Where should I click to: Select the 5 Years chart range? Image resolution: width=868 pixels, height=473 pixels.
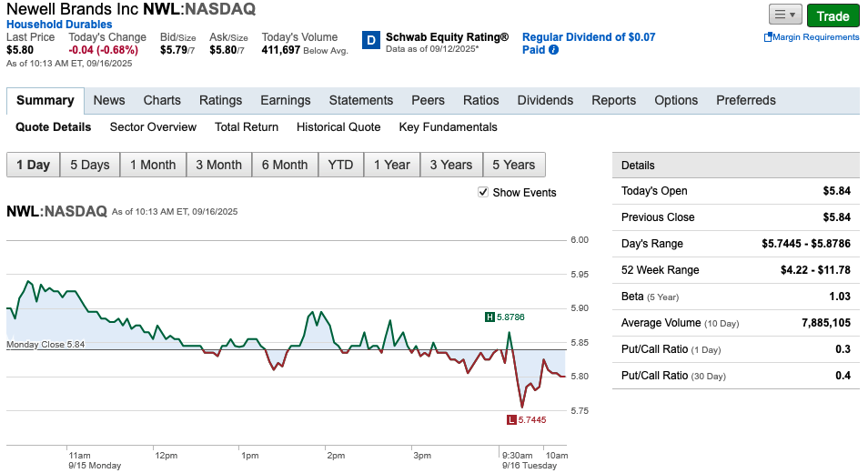tap(514, 165)
